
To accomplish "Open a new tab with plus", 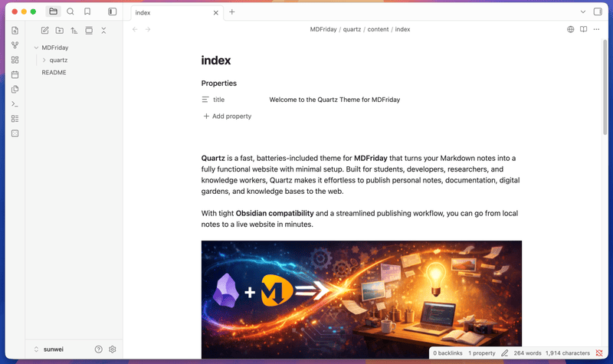I will (232, 12).
